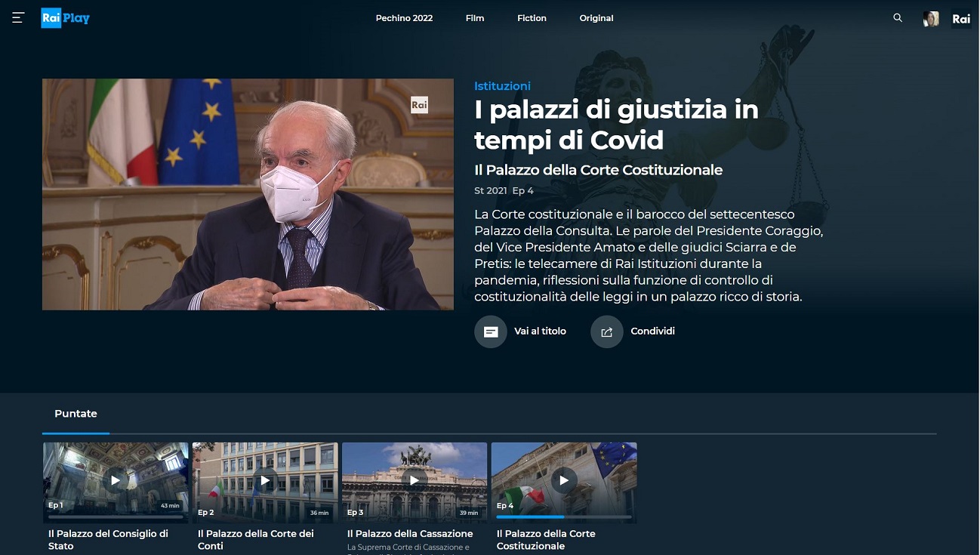Open the Pechino 2022 section
Image resolution: width=980 pixels, height=555 pixels.
[405, 17]
